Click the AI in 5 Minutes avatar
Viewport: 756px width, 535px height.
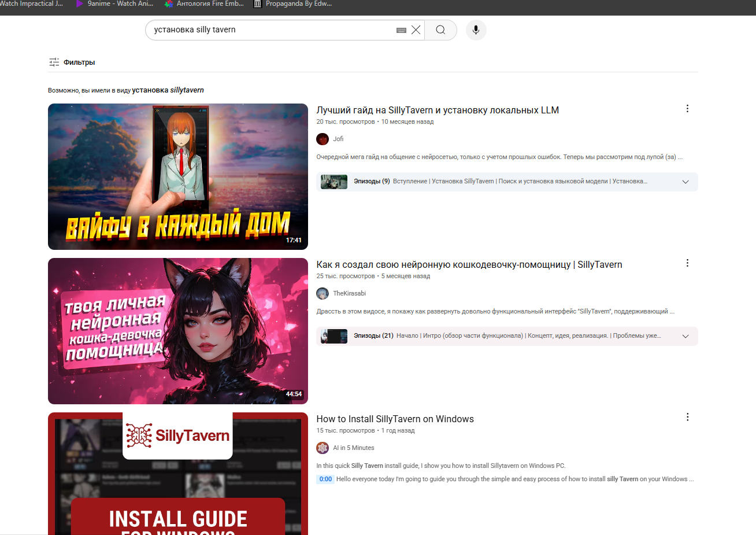click(323, 448)
